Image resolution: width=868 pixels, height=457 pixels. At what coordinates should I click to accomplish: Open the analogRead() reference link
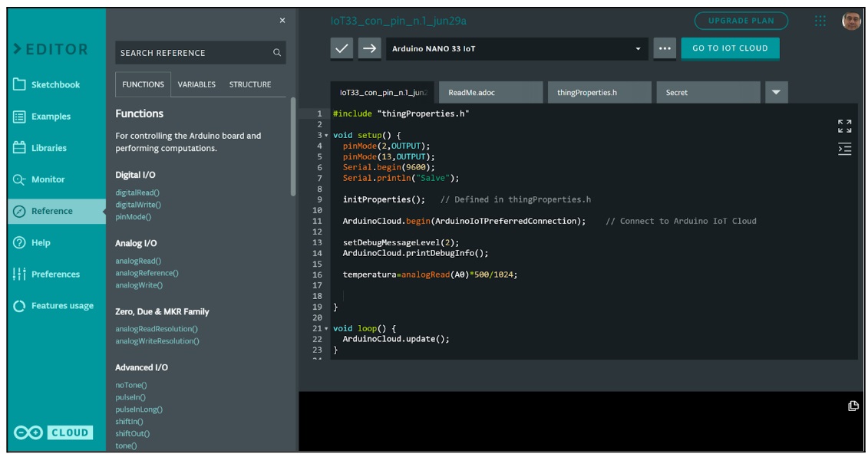(x=138, y=261)
